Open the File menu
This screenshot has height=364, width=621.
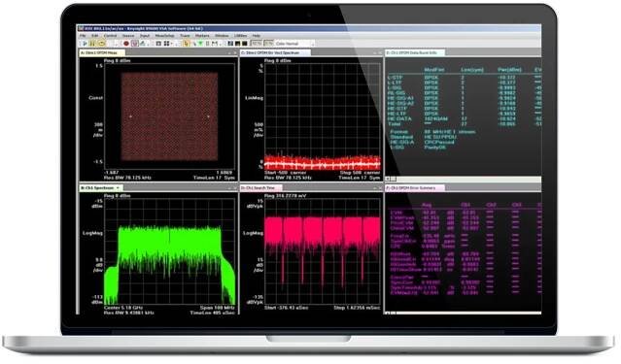[83, 36]
